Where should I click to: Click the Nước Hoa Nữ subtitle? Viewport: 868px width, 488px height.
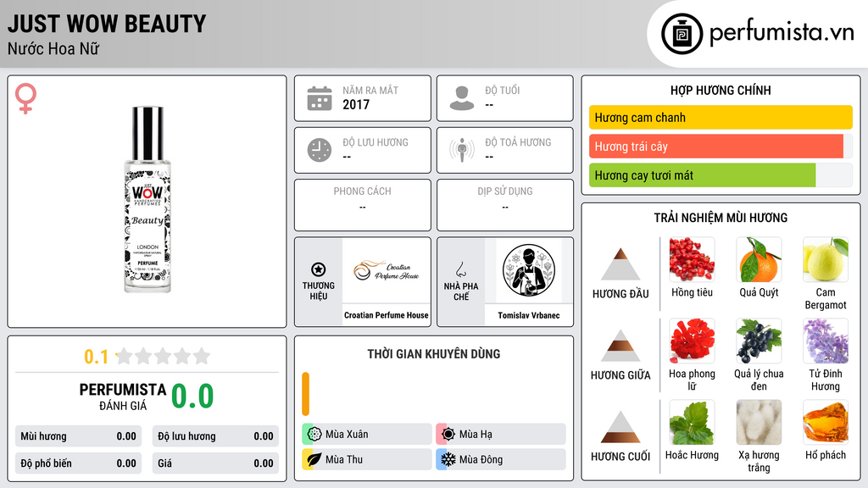[x=53, y=48]
